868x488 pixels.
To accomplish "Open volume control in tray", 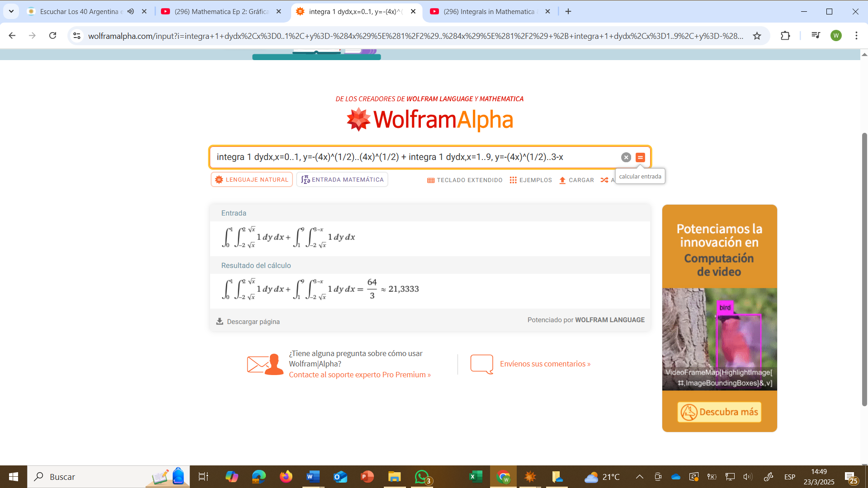I will [x=748, y=477].
